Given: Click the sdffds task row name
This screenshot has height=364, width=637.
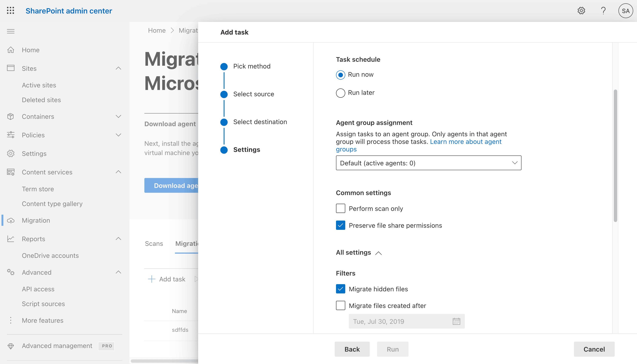Looking at the screenshot, I should pyautogui.click(x=180, y=330).
